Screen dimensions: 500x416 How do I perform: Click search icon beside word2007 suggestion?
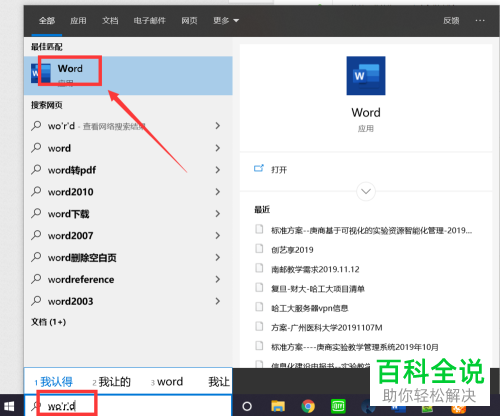36,235
